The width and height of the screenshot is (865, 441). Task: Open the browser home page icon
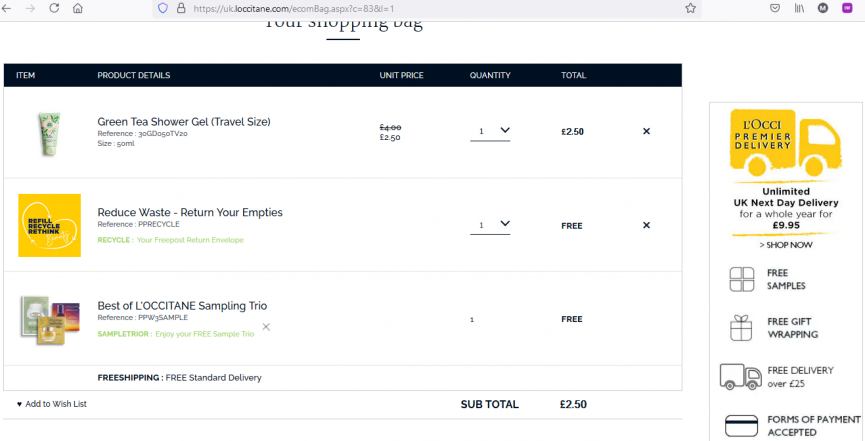click(x=78, y=8)
